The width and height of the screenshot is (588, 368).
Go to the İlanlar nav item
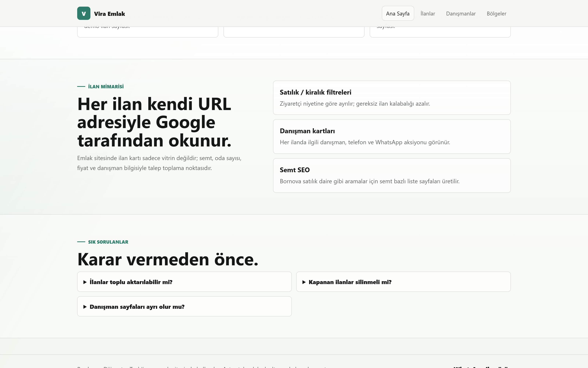(428, 13)
